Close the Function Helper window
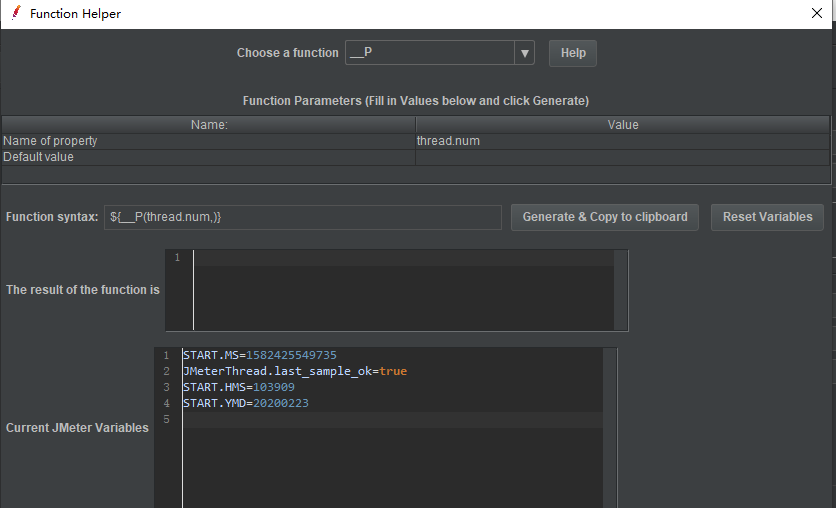The height and width of the screenshot is (508, 836). 817,14
